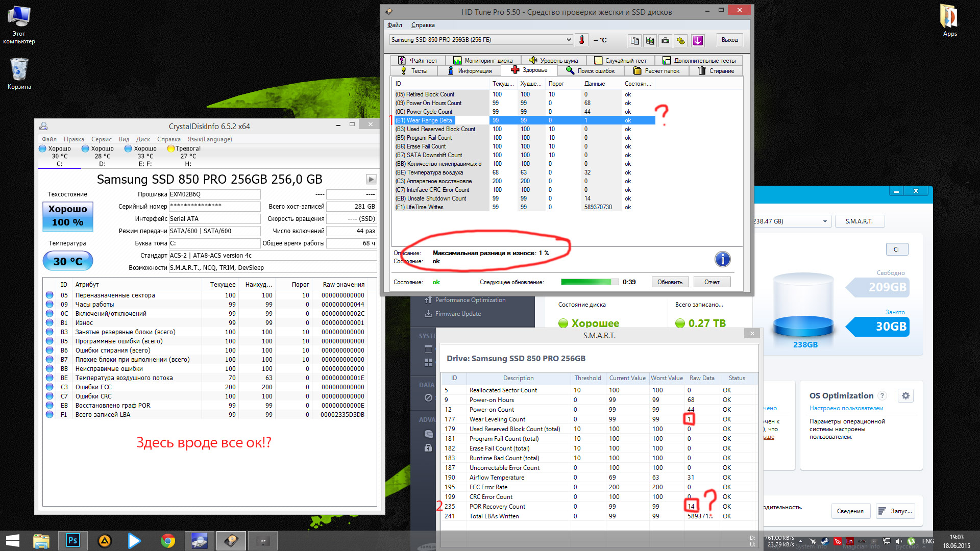This screenshot has height=551, width=980.
Task: Open OS Optimization settings gear
Action: click(905, 395)
